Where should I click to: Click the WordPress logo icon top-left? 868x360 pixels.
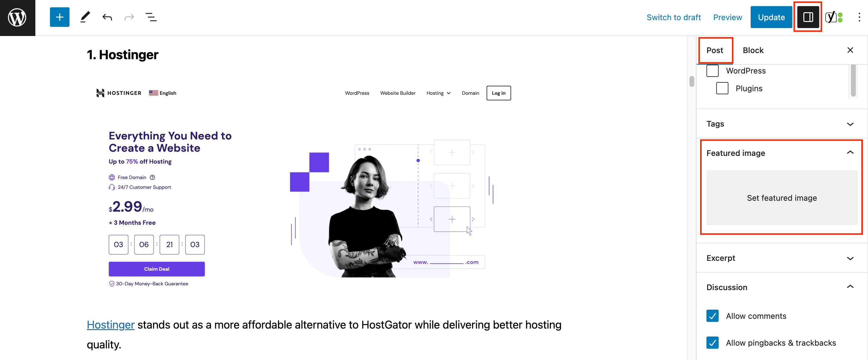coord(18,17)
